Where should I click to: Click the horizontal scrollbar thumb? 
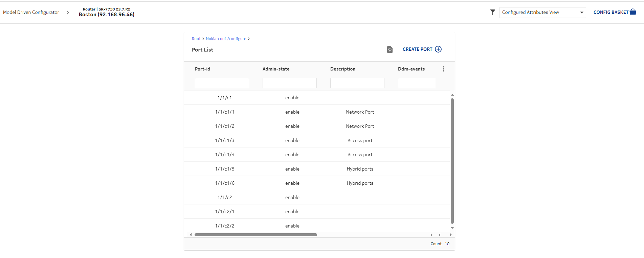256,235
